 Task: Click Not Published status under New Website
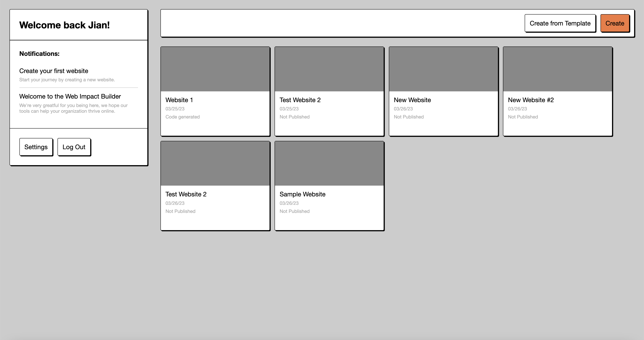(x=408, y=117)
